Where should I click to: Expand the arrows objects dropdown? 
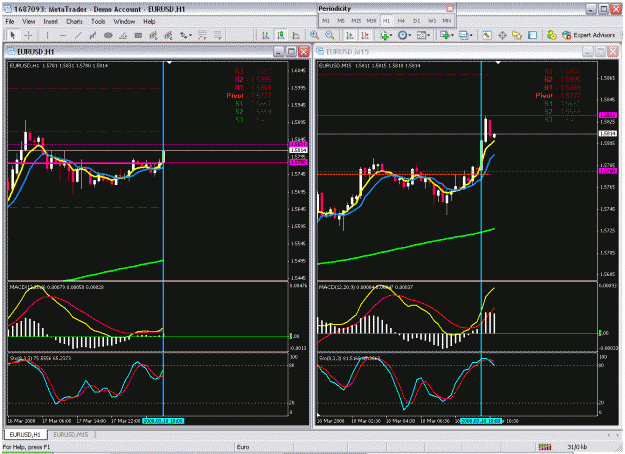pyautogui.click(x=190, y=35)
